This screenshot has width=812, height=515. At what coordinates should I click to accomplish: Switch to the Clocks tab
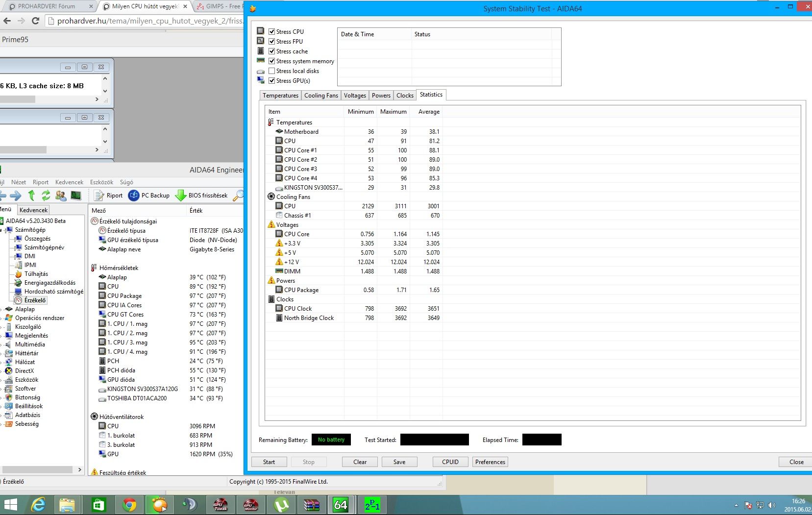(405, 96)
